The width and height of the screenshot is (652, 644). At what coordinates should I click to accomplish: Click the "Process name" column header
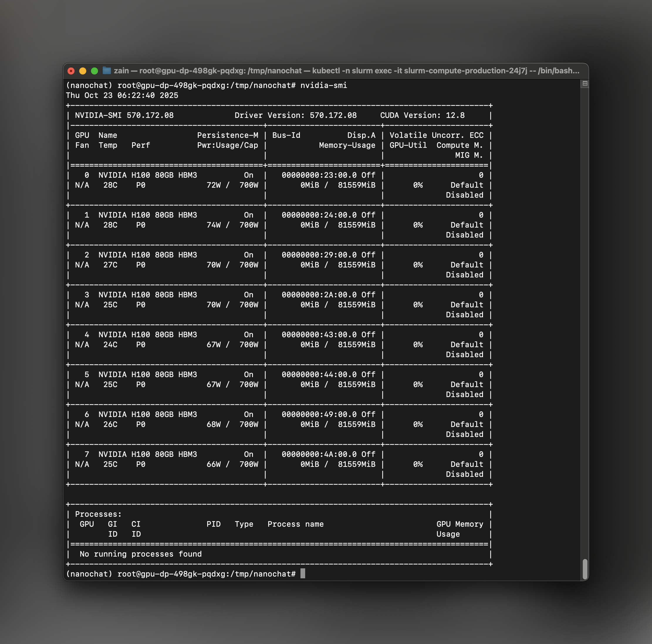tap(295, 524)
